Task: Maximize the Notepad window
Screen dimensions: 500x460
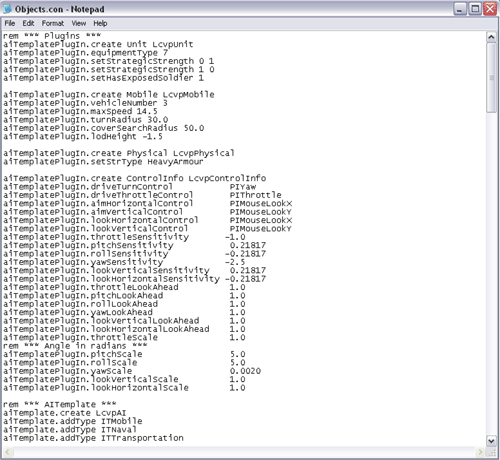Action: pyautogui.click(x=475, y=9)
